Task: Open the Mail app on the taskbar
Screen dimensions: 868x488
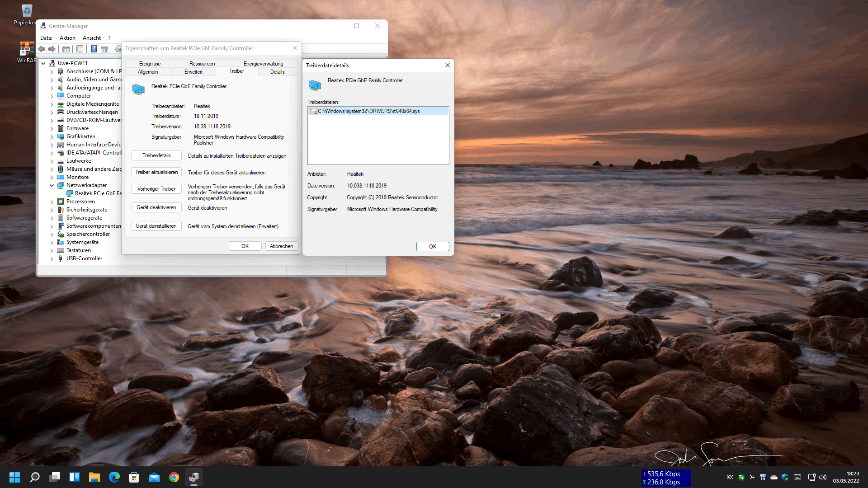Action: coord(154,477)
